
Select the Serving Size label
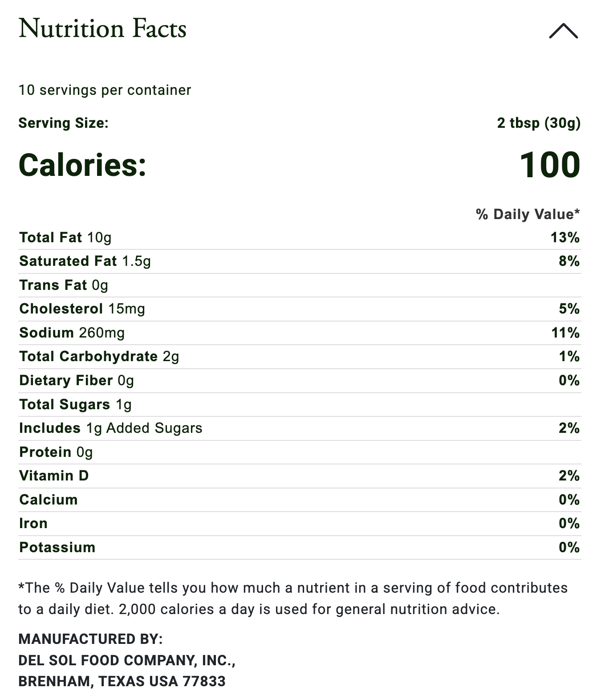tap(63, 123)
